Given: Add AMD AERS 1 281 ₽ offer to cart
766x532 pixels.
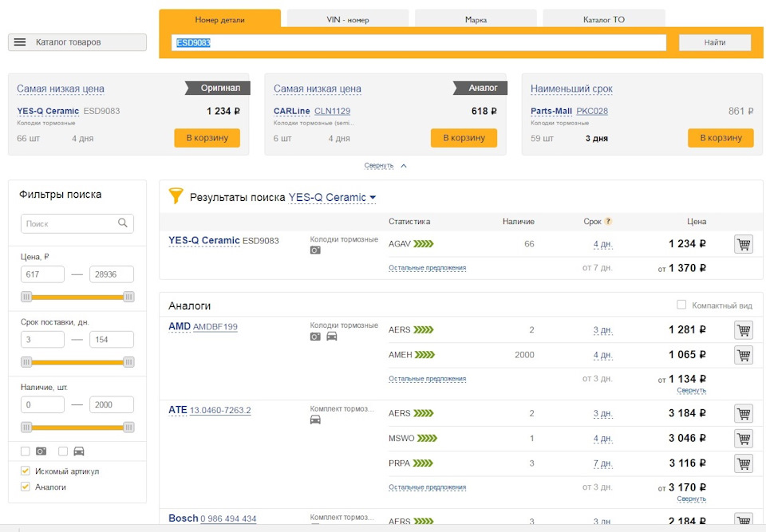Looking at the screenshot, I should click(744, 330).
